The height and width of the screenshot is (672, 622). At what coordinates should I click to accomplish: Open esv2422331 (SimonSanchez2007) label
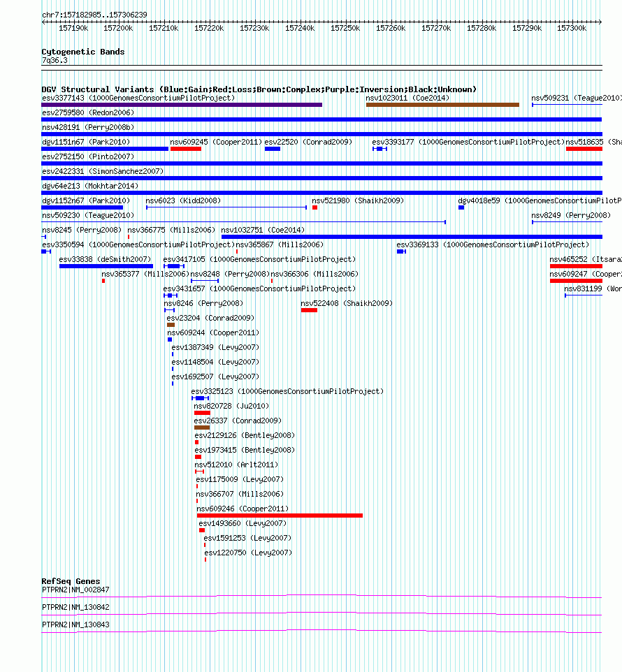point(103,171)
